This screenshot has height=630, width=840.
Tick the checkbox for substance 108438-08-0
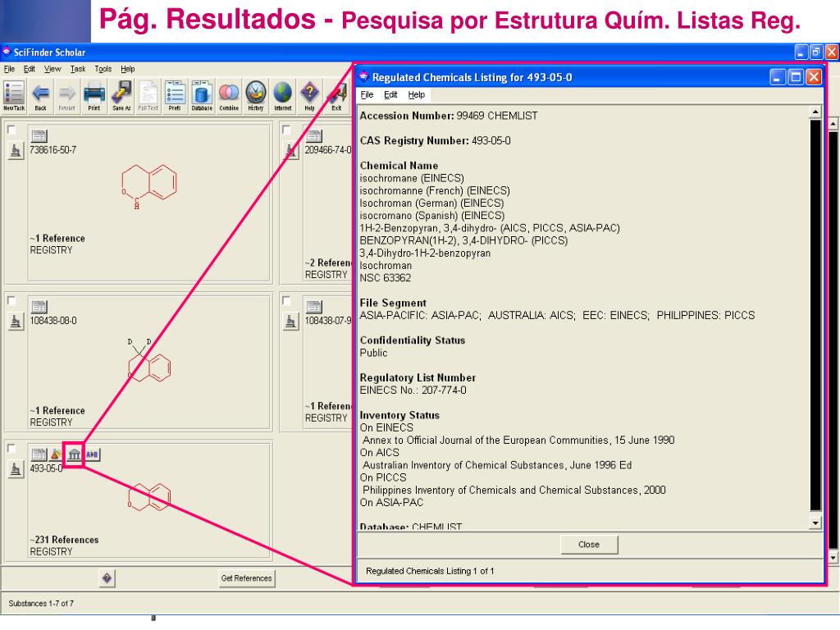tap(11, 300)
